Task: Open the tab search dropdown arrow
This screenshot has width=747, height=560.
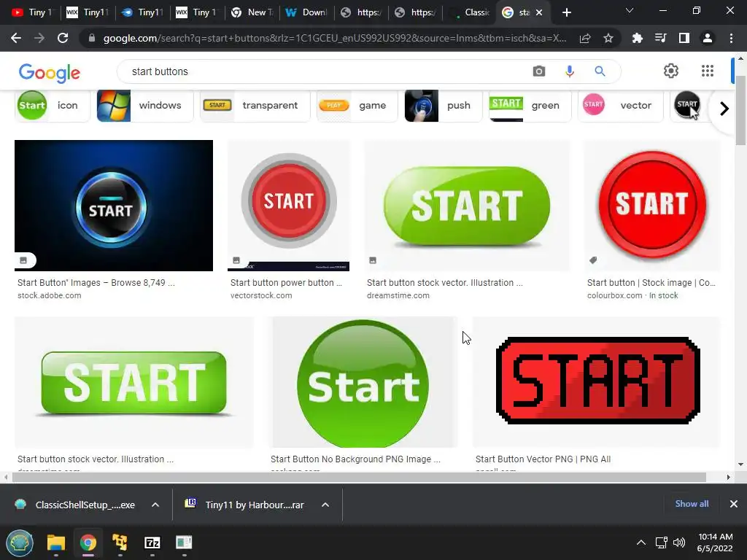Action: coord(630,10)
